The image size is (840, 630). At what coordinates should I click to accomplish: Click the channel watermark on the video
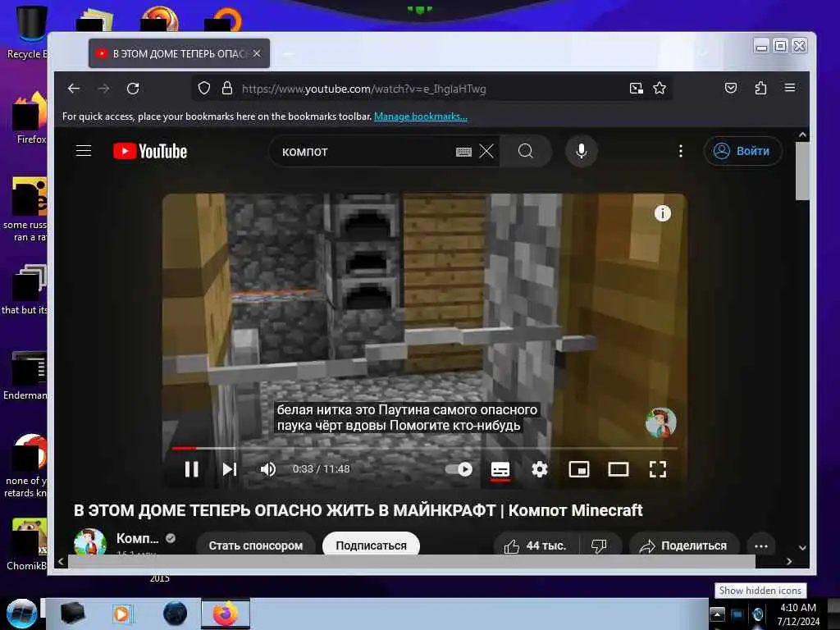pyautogui.click(x=661, y=422)
